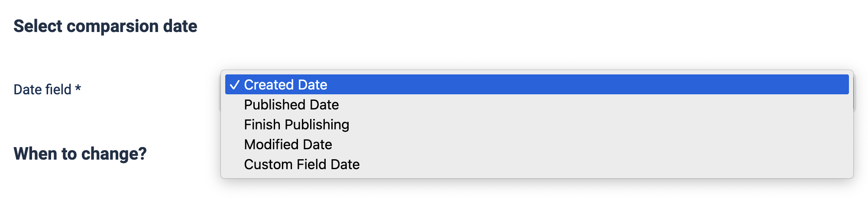Click empty space right of Published Date
868x199 pixels.
pos(563,105)
